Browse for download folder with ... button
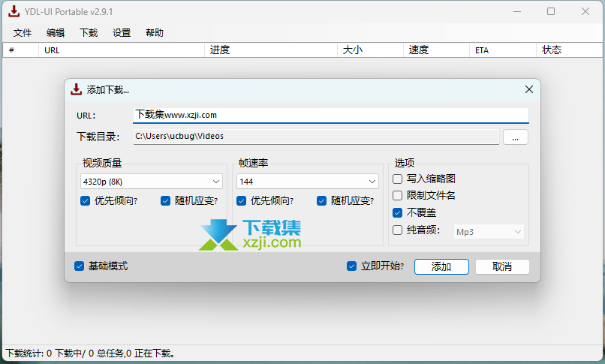This screenshot has width=605, height=364. point(516,137)
